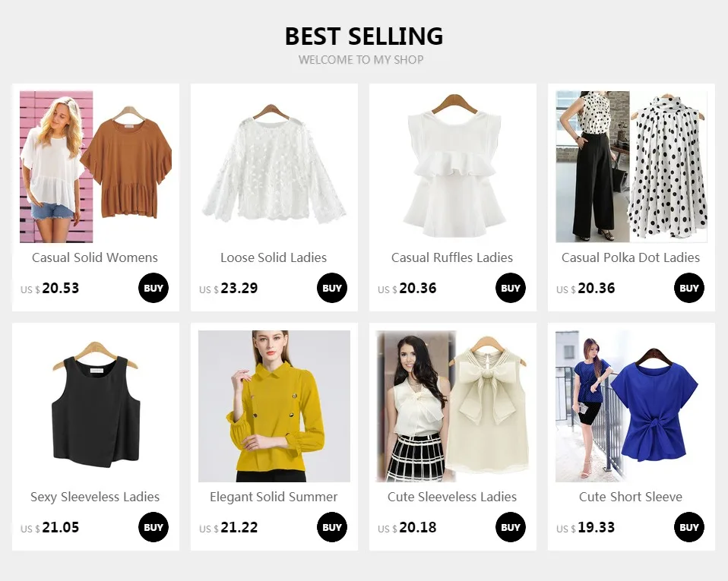This screenshot has height=581, width=728.
Task: Open the black sleeveless tank top image
Action: 96,406
